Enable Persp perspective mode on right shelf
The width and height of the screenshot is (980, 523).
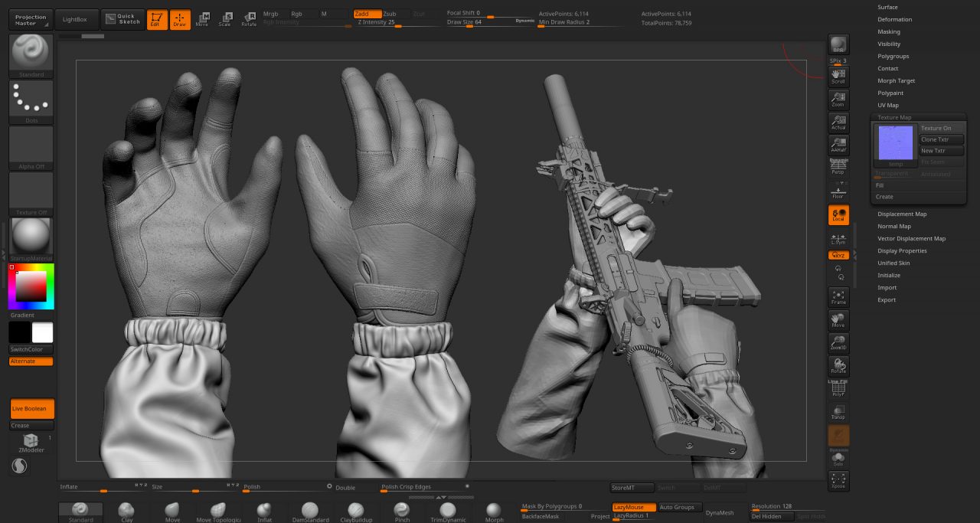click(x=838, y=168)
